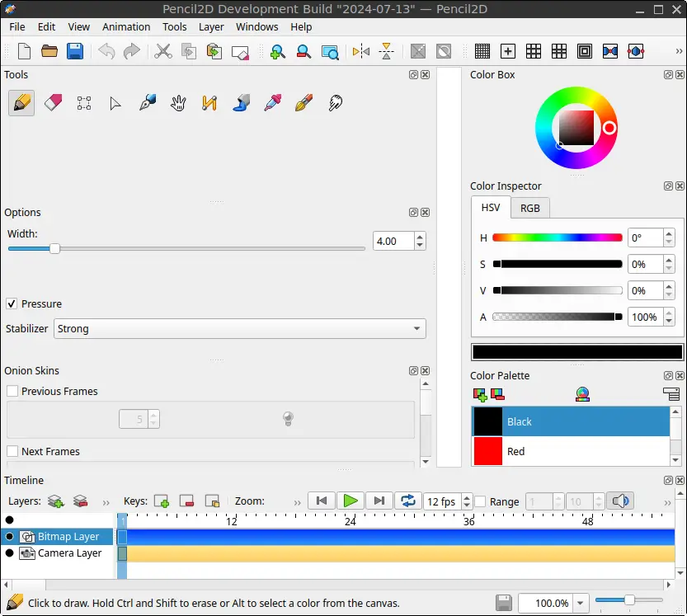
Task: Delete the current layer in timeline
Action: 81,501
